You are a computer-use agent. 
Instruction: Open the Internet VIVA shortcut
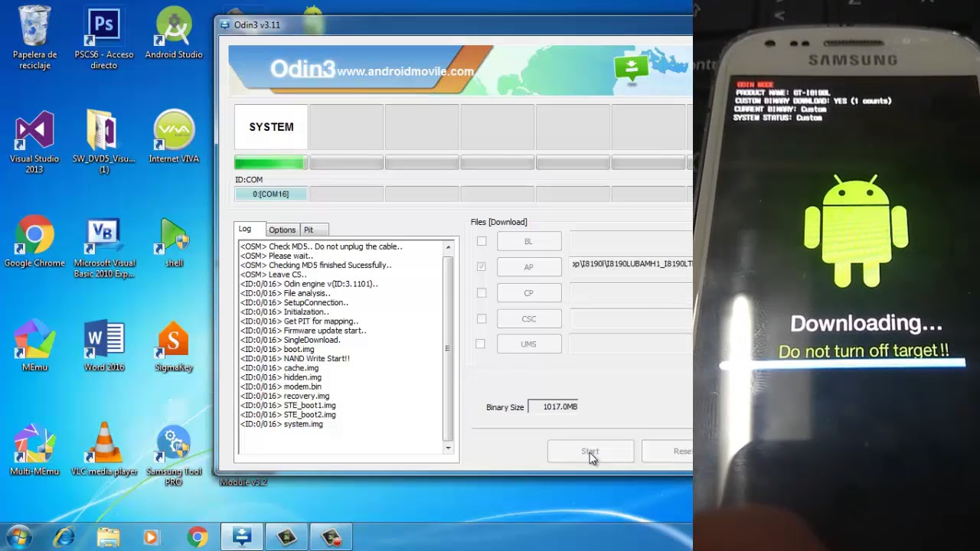tap(174, 138)
